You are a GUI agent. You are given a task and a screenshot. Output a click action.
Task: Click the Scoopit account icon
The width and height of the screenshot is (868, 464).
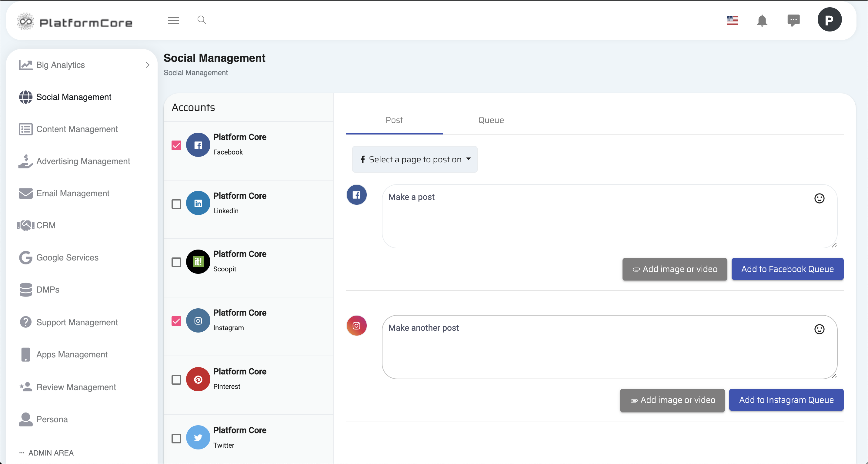click(x=198, y=262)
